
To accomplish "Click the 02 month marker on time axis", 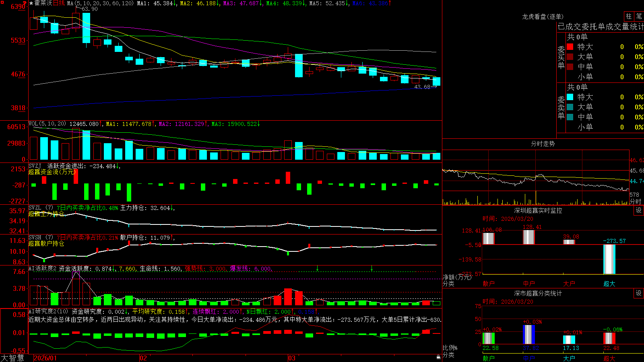I will tap(143, 358).
